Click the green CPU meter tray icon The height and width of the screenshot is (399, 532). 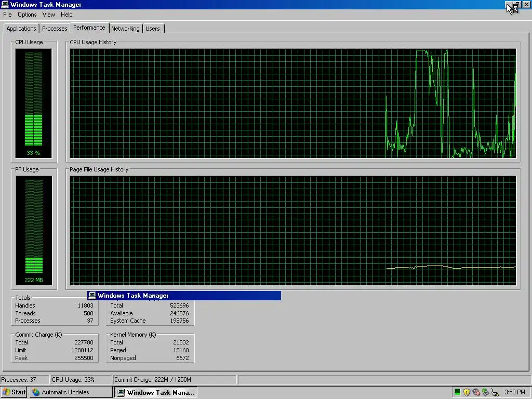click(457, 392)
